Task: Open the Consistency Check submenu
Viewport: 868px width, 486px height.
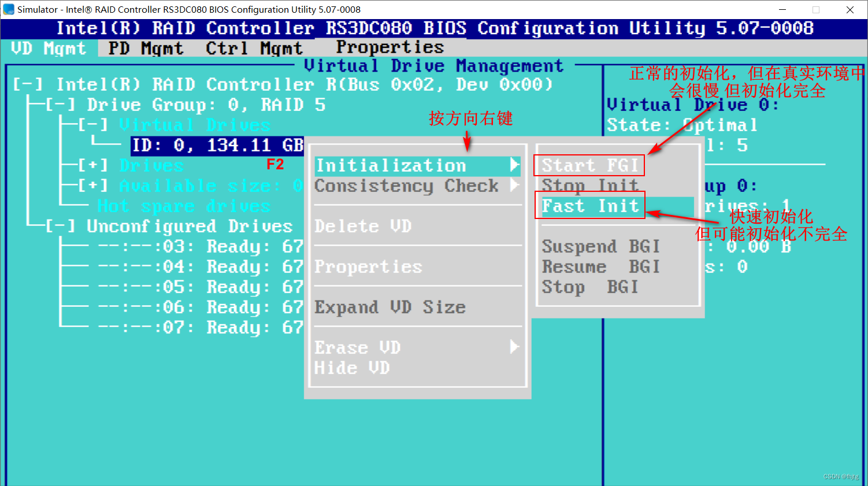Action: click(x=417, y=186)
